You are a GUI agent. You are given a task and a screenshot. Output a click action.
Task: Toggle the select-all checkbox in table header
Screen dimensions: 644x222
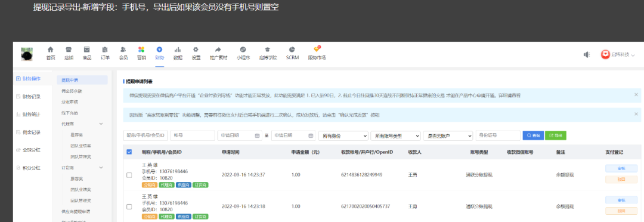pyautogui.click(x=129, y=152)
